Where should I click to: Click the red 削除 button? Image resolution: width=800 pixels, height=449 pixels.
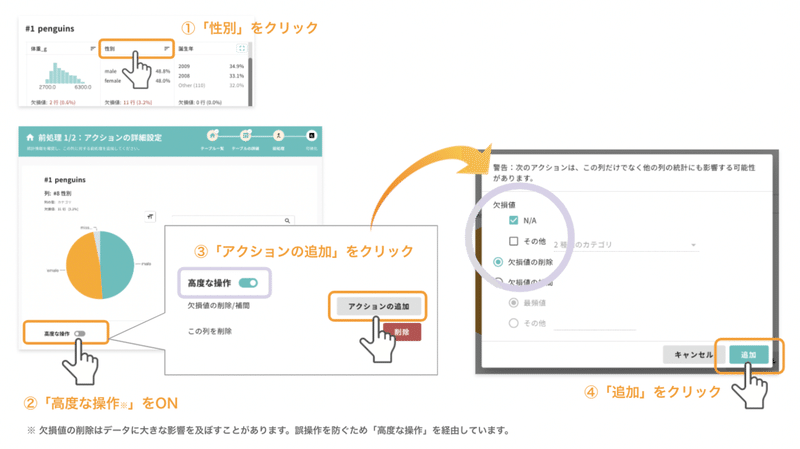pyautogui.click(x=402, y=332)
